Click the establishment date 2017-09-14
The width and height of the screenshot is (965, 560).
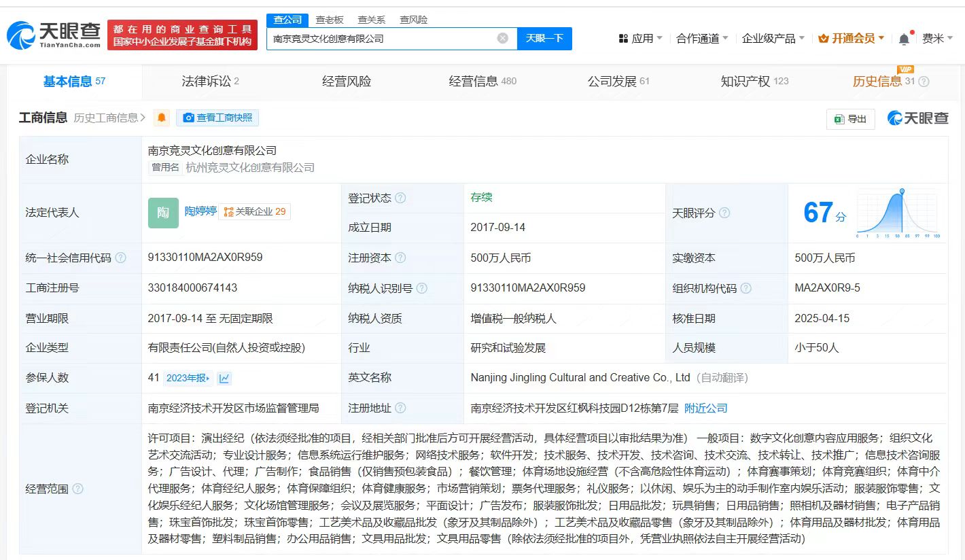[x=497, y=227]
